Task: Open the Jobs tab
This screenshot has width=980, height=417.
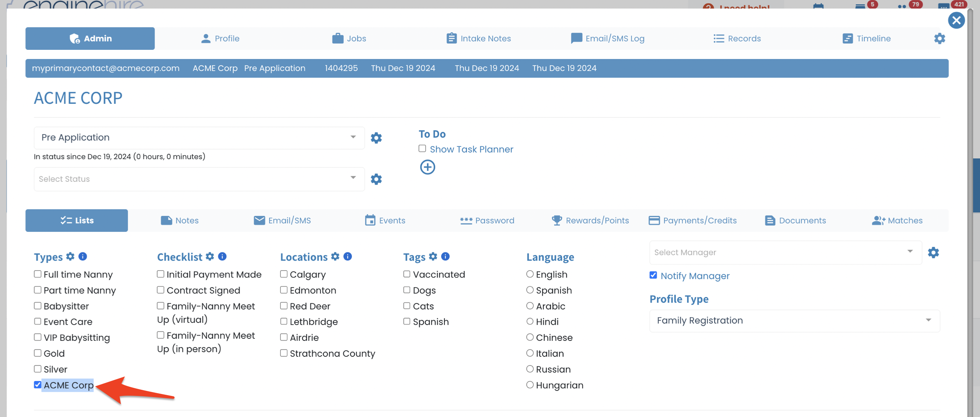Action: click(349, 38)
